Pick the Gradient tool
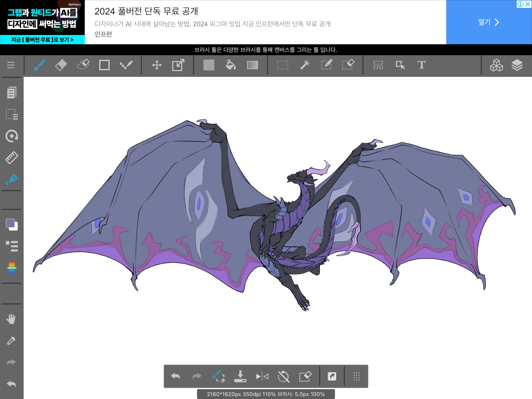The height and width of the screenshot is (399, 532). [252, 65]
